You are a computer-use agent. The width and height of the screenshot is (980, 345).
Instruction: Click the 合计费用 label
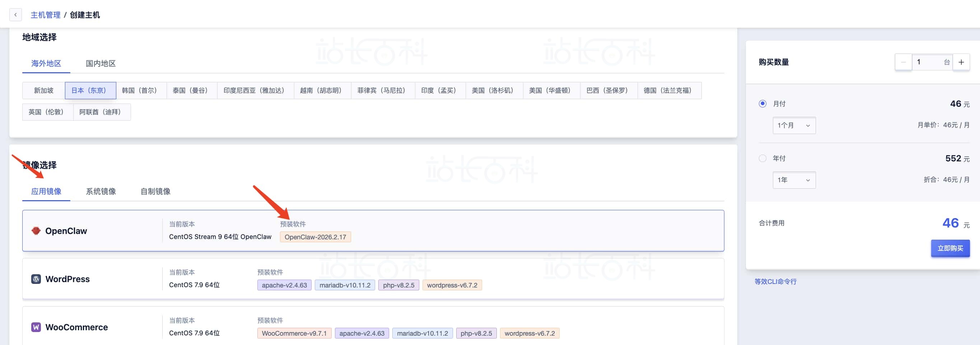[771, 223]
